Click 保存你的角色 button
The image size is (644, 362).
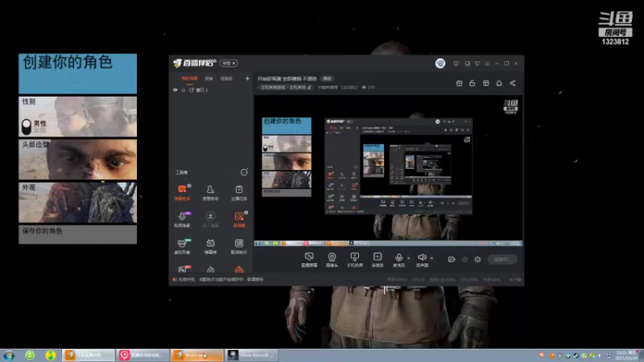click(x=77, y=234)
